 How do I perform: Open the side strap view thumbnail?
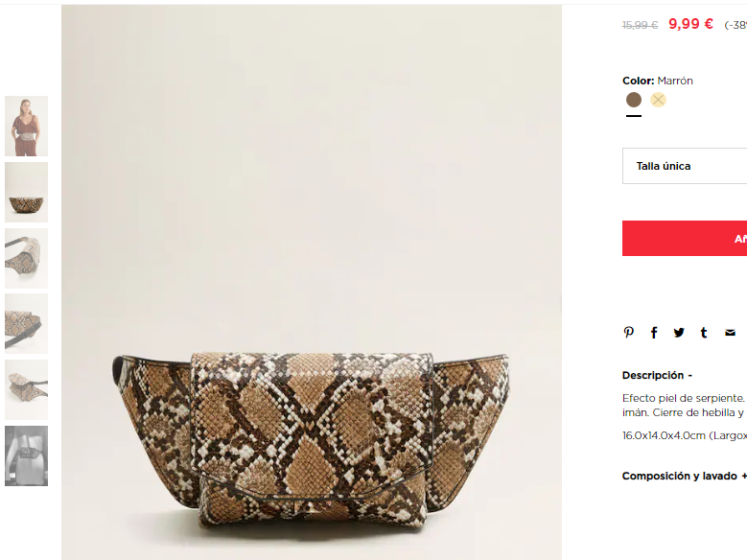pos(26,258)
